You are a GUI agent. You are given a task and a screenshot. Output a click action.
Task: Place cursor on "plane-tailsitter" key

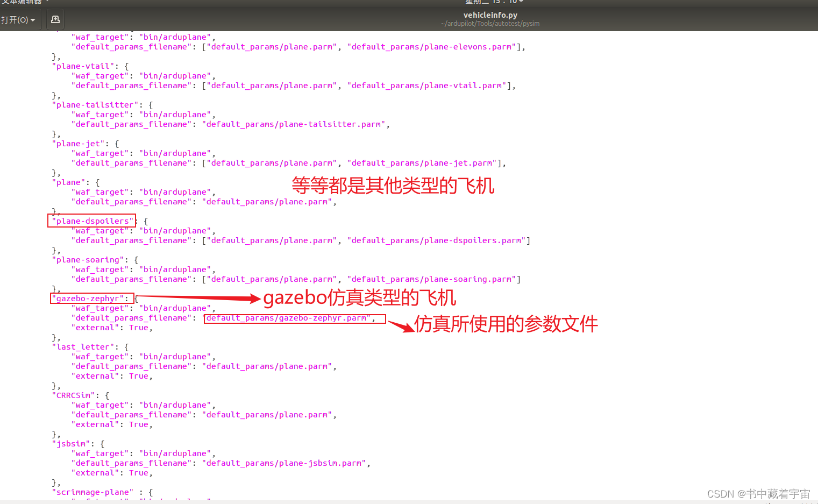pyautogui.click(x=96, y=105)
